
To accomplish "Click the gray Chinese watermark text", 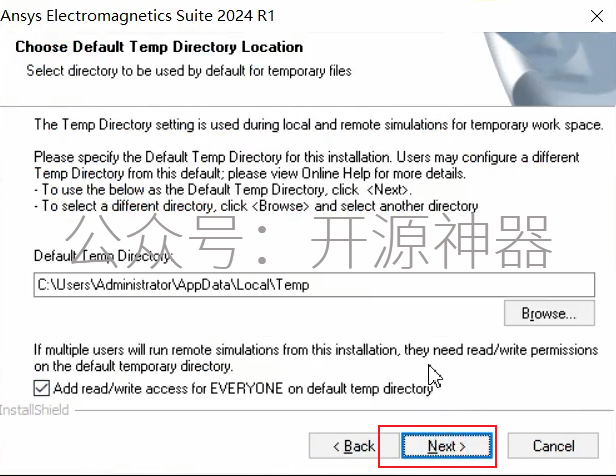I will tap(308, 242).
